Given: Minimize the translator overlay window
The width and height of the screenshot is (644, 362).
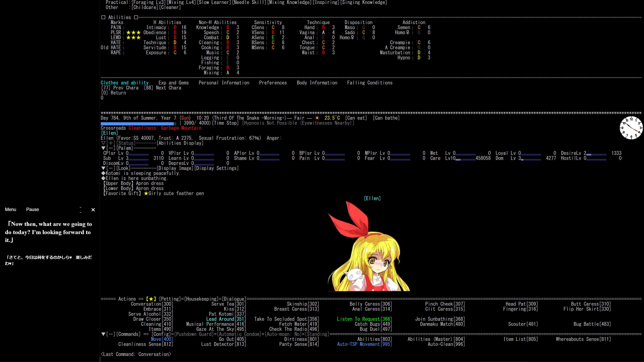Looking at the screenshot, I should pyautogui.click(x=80, y=210).
